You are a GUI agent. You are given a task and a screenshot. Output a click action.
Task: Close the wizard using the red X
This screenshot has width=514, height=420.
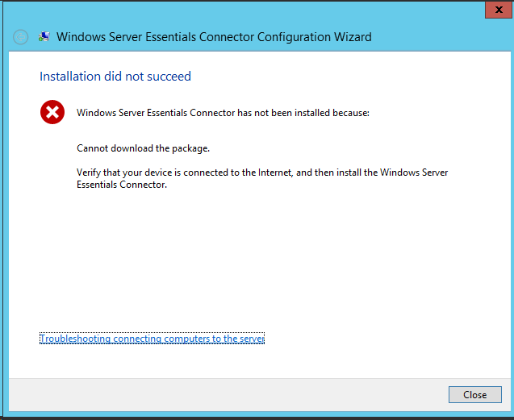click(499, 10)
